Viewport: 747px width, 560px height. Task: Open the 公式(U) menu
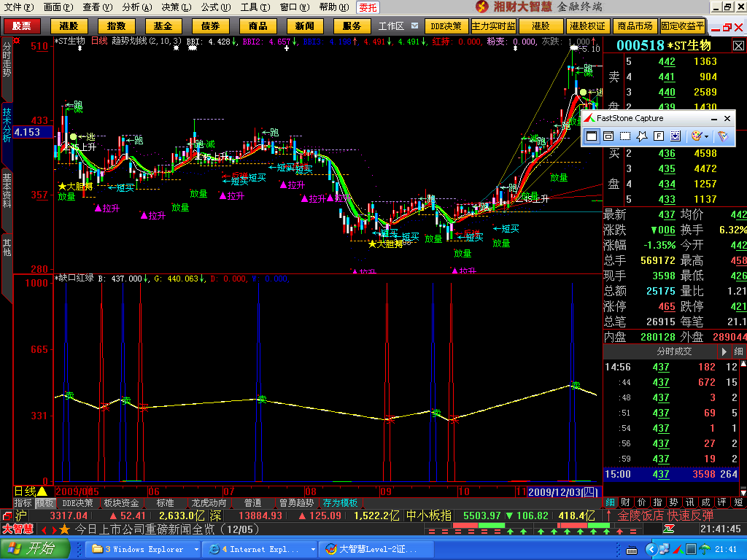pos(215,7)
